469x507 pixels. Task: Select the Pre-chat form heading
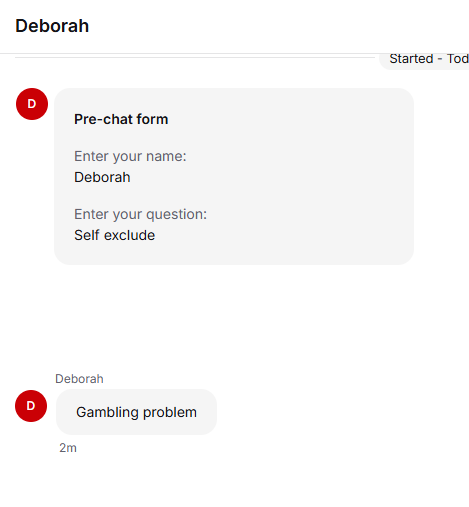click(121, 119)
